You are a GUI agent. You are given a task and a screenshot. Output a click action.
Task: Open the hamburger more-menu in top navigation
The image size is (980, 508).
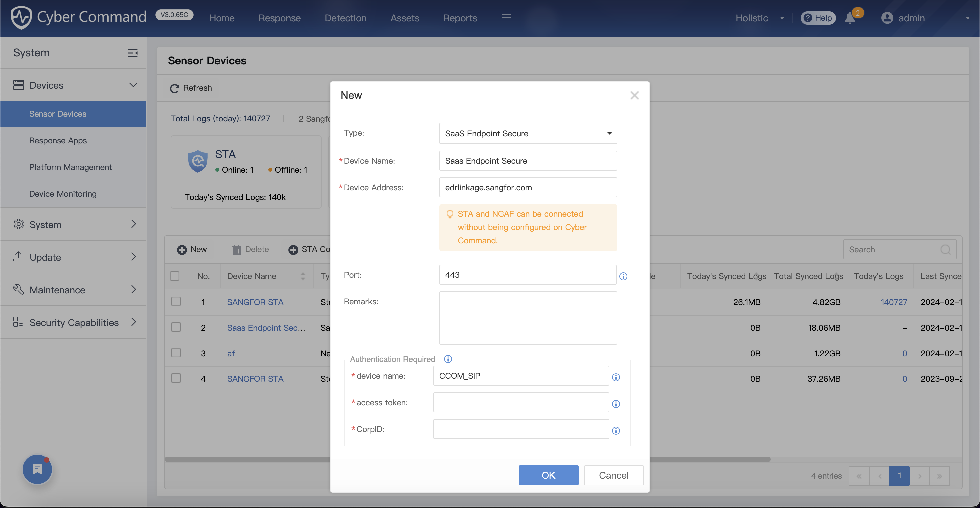point(506,18)
